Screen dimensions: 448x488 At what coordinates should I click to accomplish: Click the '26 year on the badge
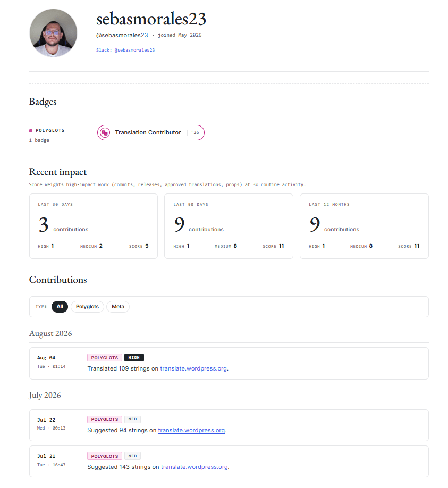click(x=195, y=132)
